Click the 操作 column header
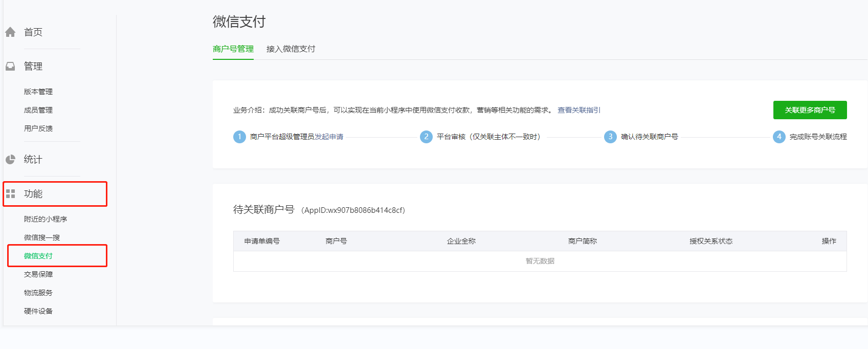 (829, 241)
